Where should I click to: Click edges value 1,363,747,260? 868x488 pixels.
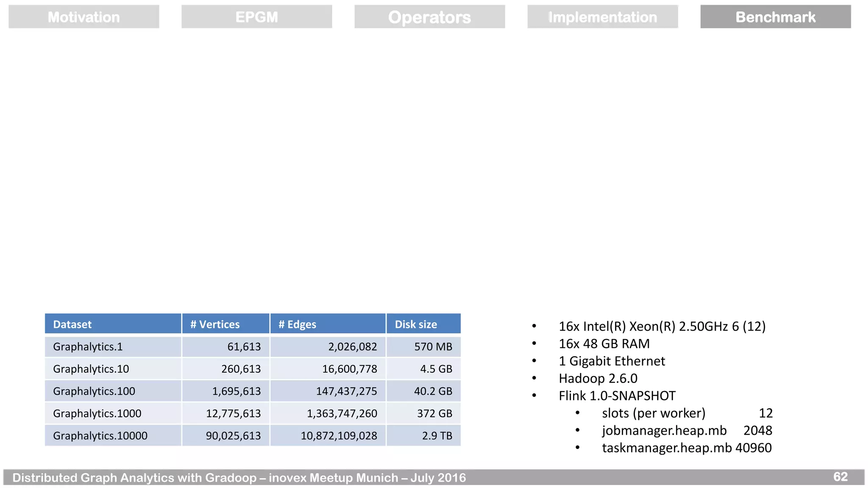click(328, 413)
